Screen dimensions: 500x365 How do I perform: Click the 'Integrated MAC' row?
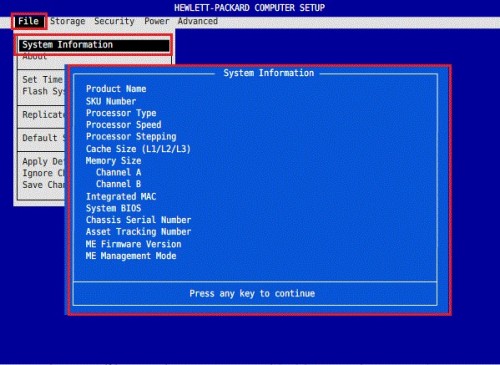click(x=121, y=196)
